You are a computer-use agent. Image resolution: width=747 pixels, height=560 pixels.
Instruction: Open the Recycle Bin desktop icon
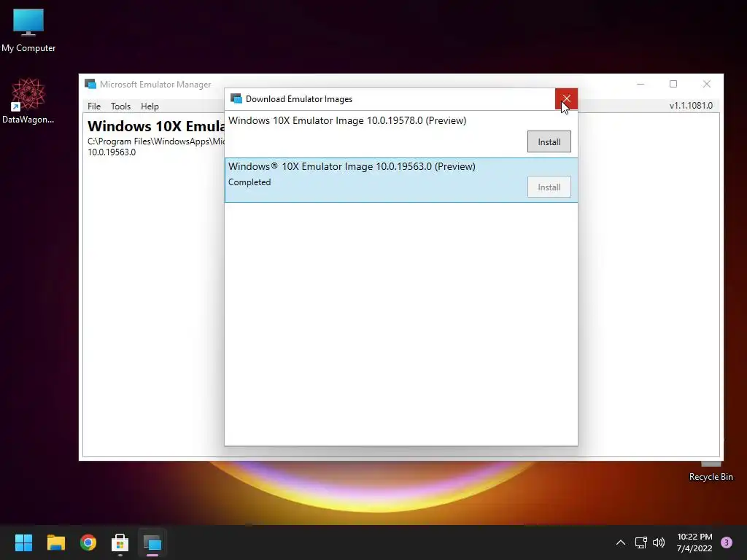click(x=711, y=472)
